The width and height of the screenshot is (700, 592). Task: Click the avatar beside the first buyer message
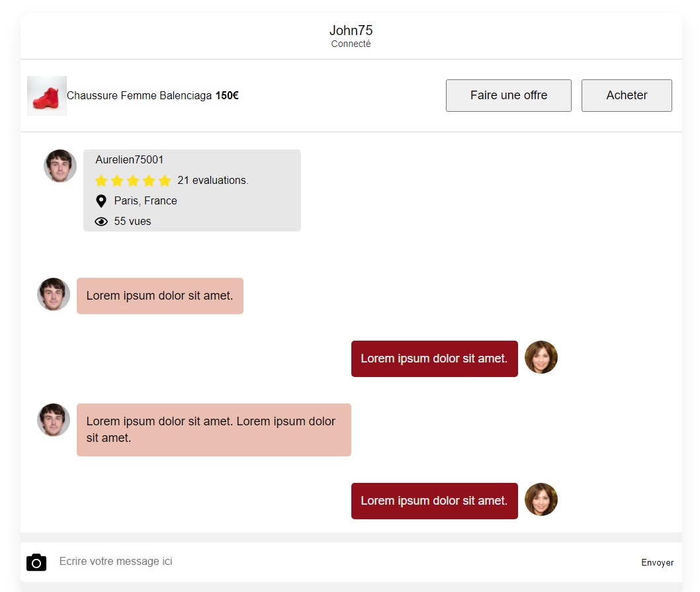(x=53, y=294)
